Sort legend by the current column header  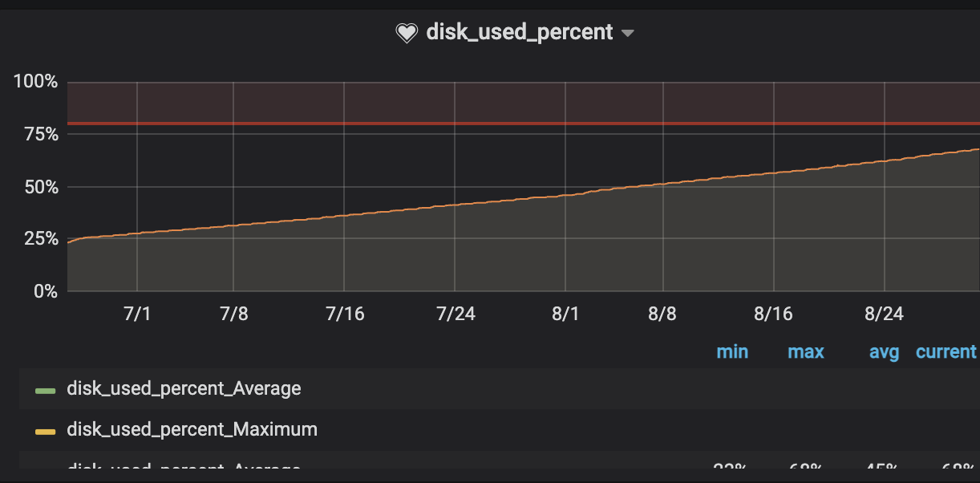pyautogui.click(x=946, y=351)
